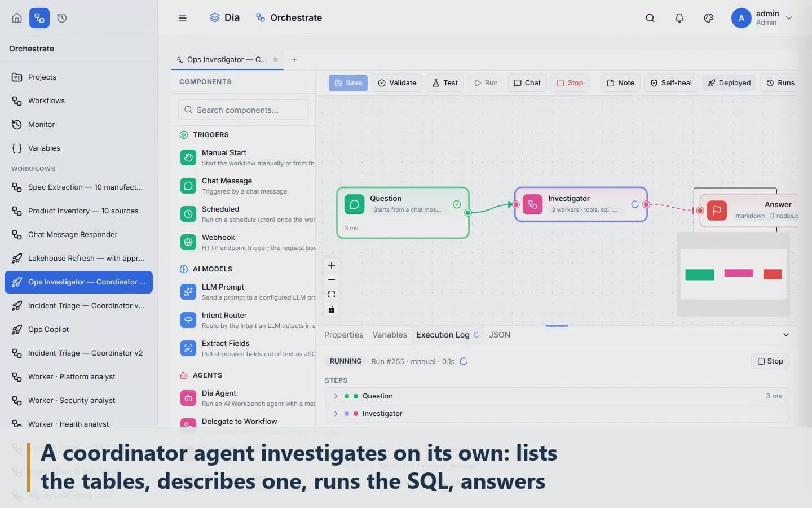Select the Webhook trigger component
The height and width of the screenshot is (508, 812).
click(x=247, y=242)
